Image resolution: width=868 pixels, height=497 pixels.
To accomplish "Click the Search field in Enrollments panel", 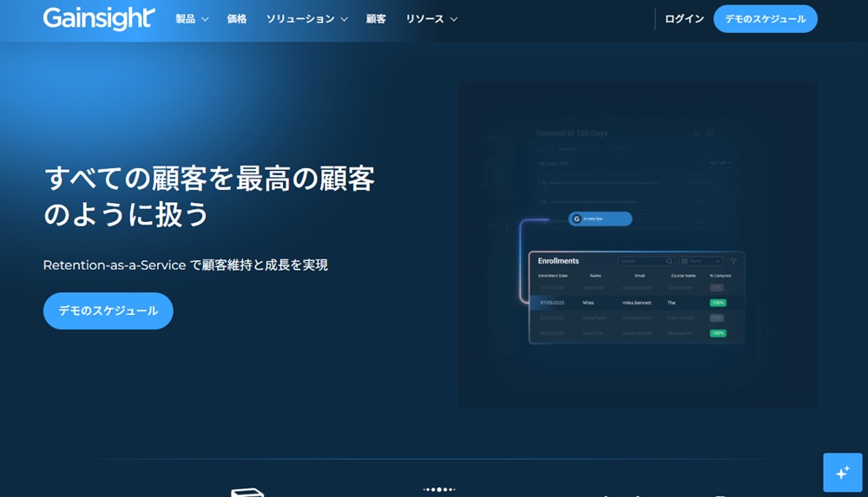I will click(641, 261).
